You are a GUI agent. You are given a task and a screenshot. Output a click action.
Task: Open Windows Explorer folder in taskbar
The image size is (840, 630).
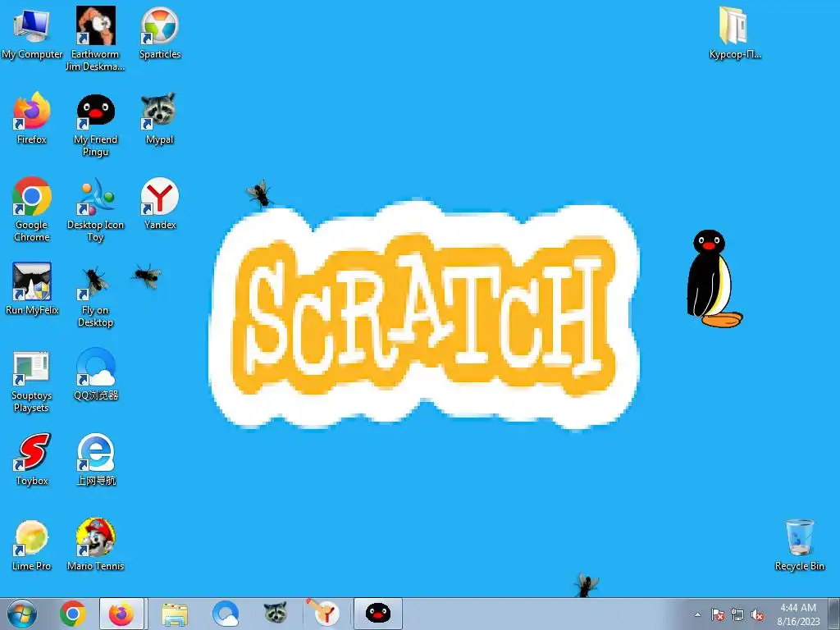[175, 614]
